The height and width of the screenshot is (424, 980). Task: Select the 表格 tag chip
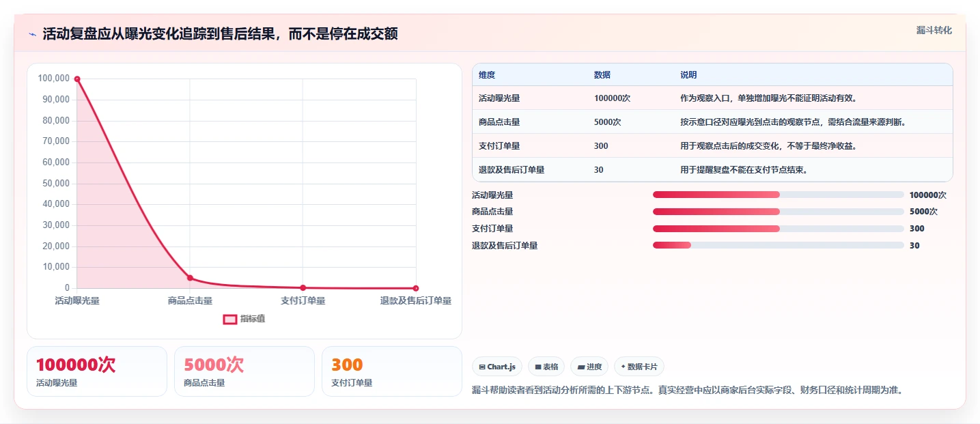pyautogui.click(x=546, y=367)
